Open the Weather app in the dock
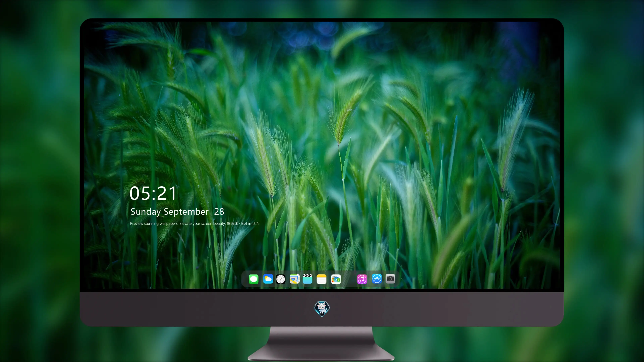644x362 pixels. click(x=268, y=279)
